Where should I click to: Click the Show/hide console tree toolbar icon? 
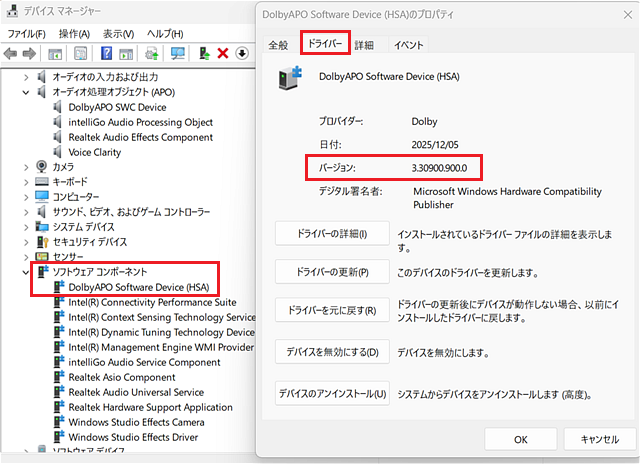tap(55, 53)
